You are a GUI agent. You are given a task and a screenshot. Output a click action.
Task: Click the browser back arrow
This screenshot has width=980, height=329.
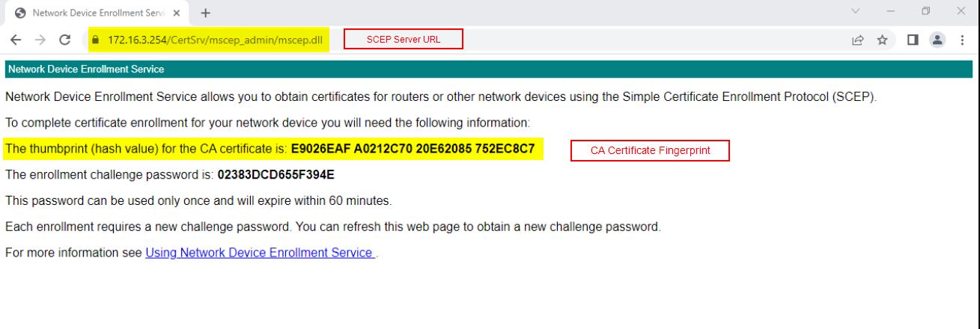16,40
